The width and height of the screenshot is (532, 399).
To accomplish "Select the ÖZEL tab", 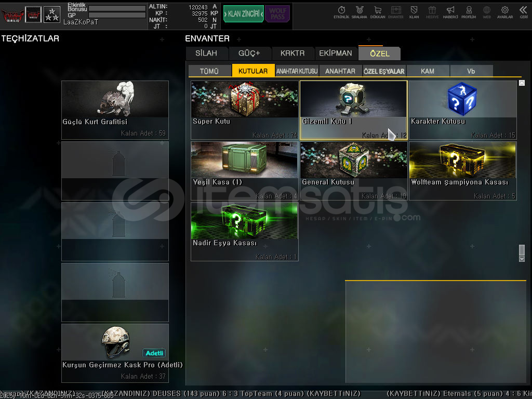I will 380,54.
